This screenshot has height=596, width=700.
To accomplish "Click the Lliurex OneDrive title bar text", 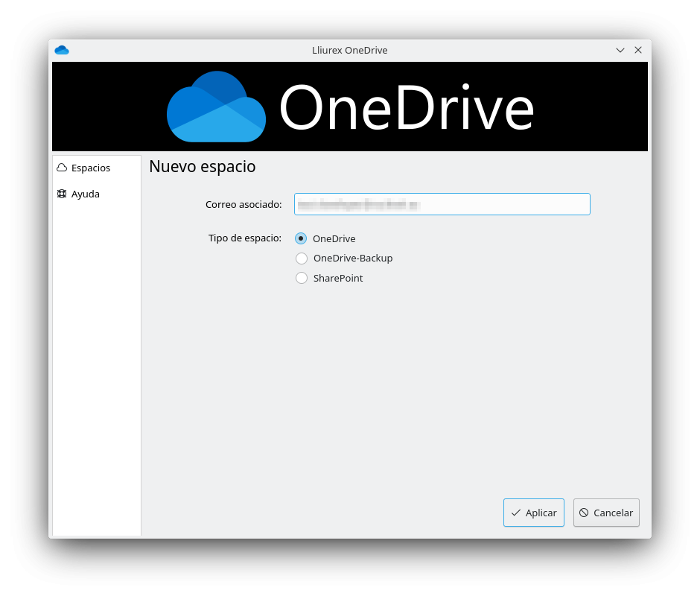I will (x=350, y=50).
